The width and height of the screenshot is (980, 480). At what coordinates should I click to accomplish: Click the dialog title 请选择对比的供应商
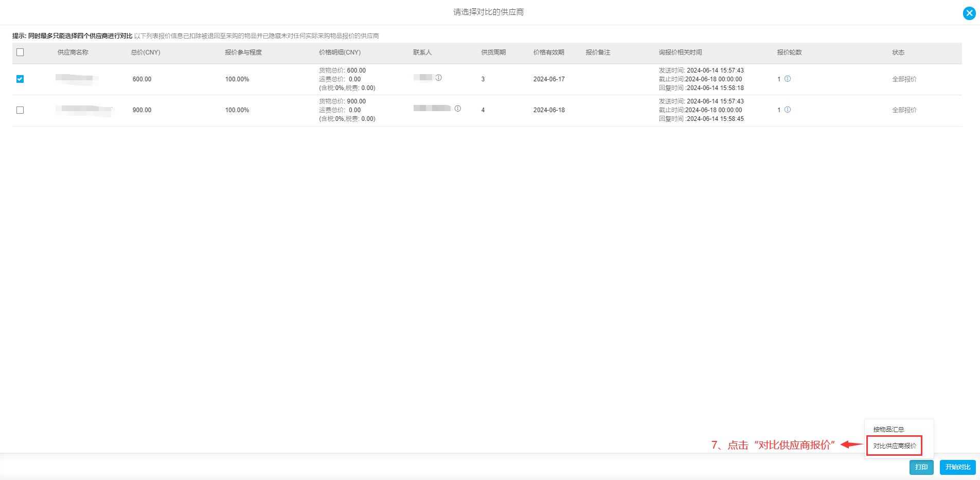click(x=489, y=12)
